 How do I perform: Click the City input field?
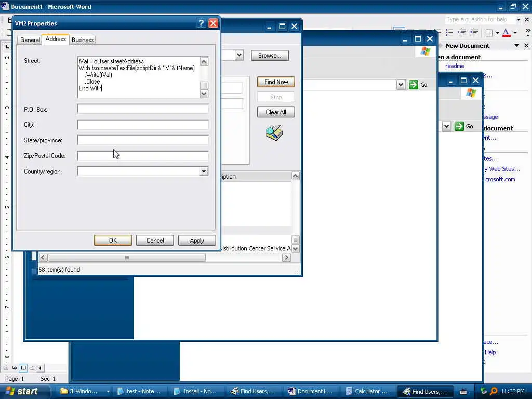point(143,125)
